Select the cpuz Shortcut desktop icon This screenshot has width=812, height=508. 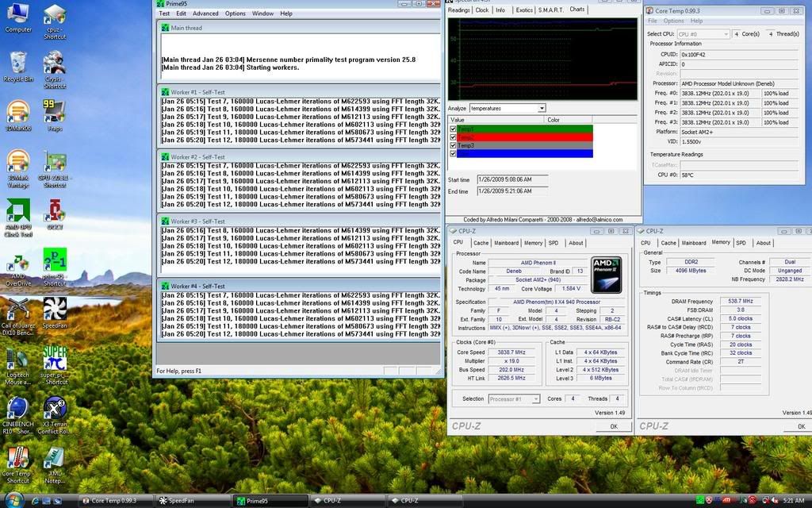pos(55,21)
